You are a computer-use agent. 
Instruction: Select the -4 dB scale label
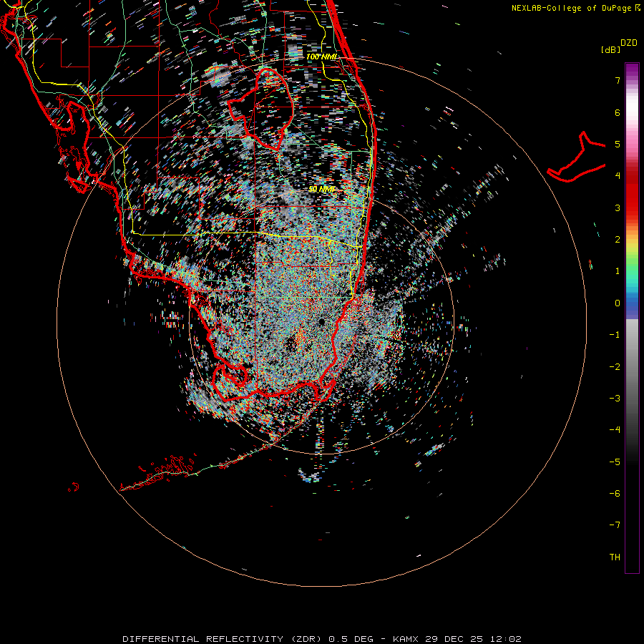615,430
